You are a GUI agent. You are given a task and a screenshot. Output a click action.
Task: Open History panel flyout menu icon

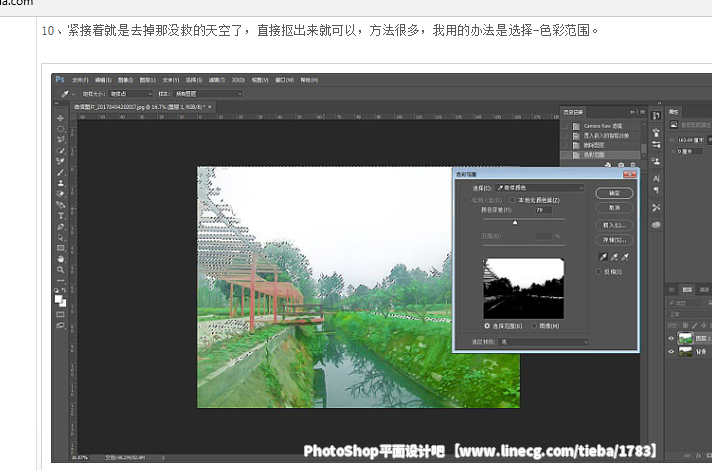click(x=642, y=112)
